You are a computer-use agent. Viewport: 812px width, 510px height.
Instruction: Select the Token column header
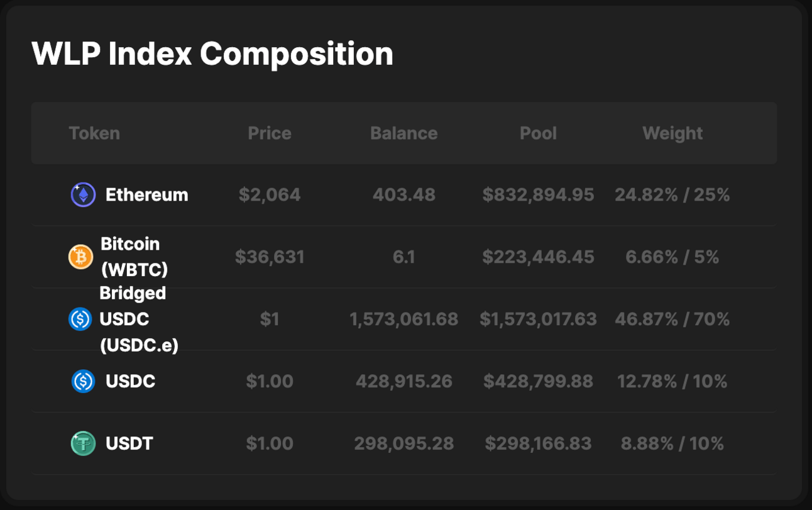point(94,133)
